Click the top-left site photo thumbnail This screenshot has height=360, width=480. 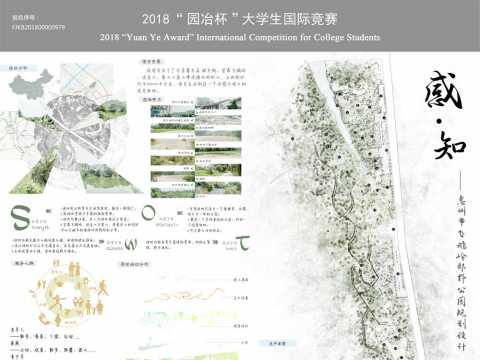(x=172, y=111)
